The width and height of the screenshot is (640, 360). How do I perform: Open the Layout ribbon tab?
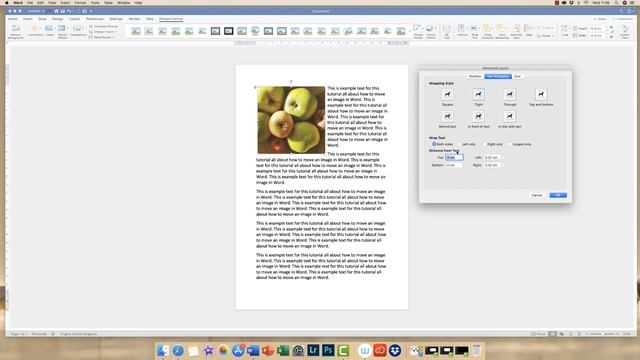pos(74,19)
